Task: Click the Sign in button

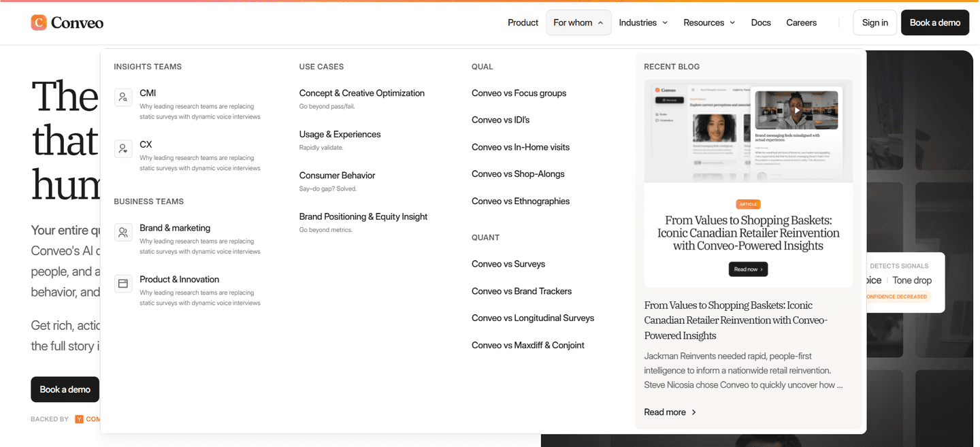Action: (x=875, y=22)
